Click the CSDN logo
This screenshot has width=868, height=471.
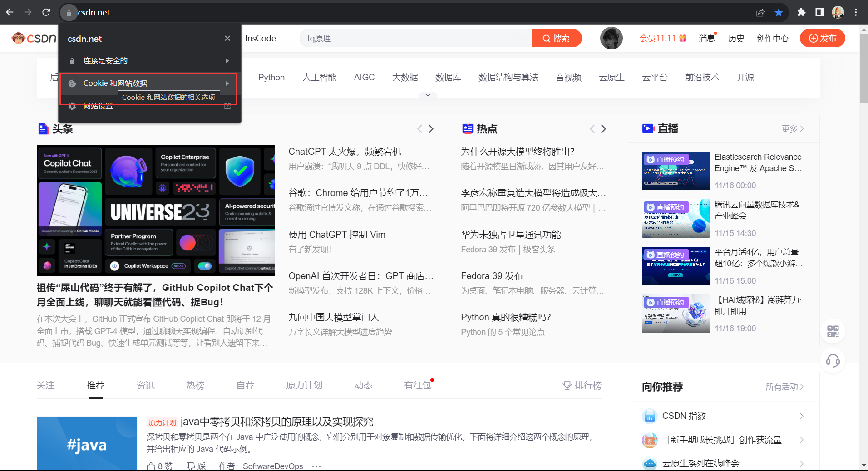pos(34,38)
